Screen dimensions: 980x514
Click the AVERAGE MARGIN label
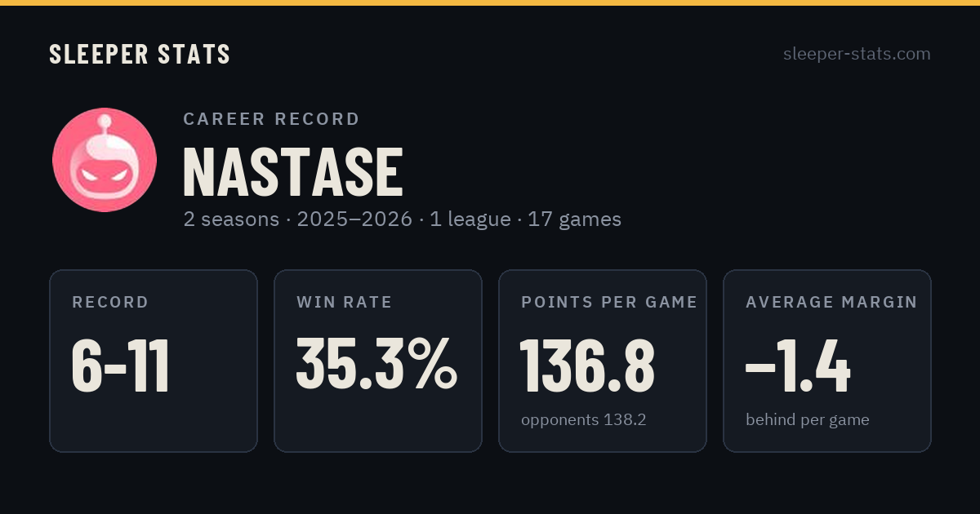[x=831, y=302]
